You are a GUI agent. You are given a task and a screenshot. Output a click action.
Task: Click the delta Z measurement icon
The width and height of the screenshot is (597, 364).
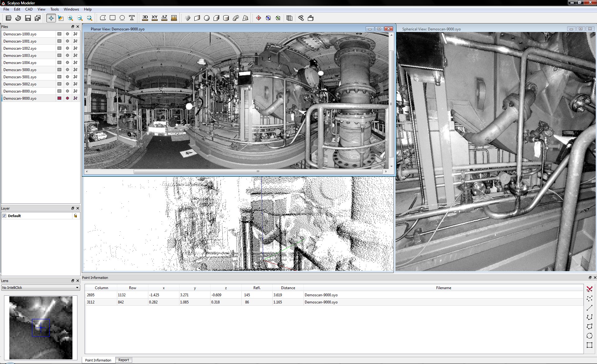[x=164, y=18]
